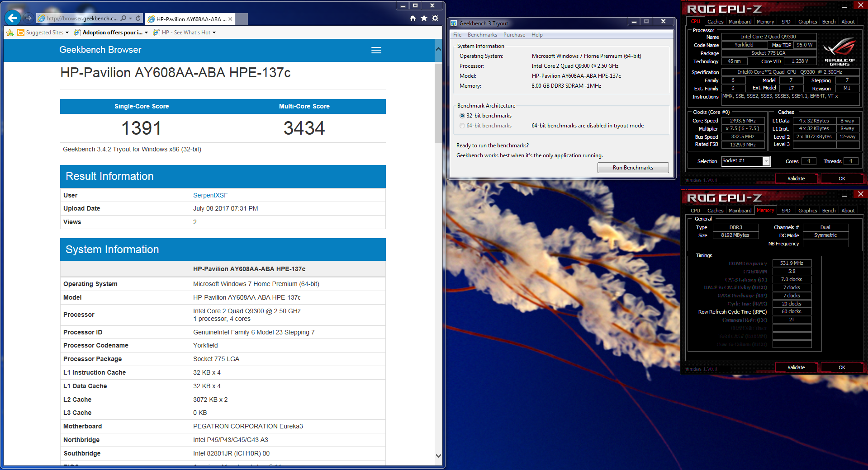868x470 pixels.
Task: Click Intel Core 2 Quad Q9300 name field
Action: point(768,37)
